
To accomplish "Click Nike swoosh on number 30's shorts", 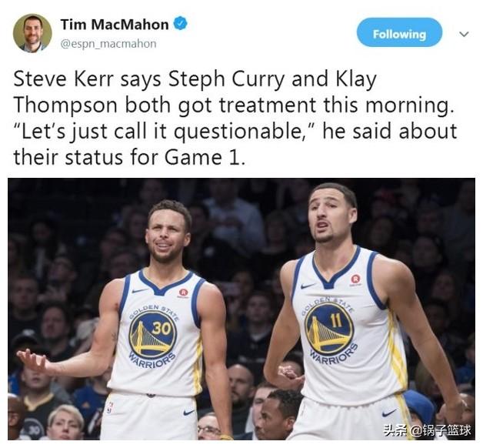I will point(188,413).
